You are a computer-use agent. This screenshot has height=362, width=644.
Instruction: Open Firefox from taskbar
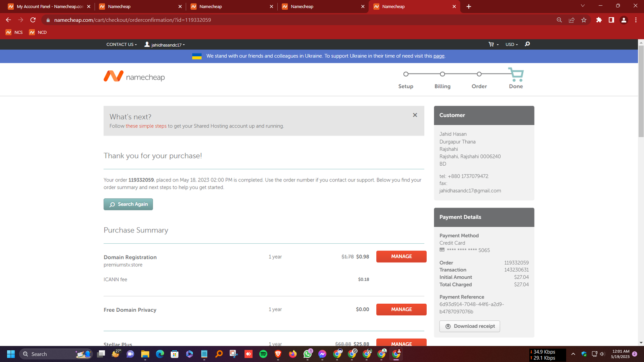click(293, 354)
